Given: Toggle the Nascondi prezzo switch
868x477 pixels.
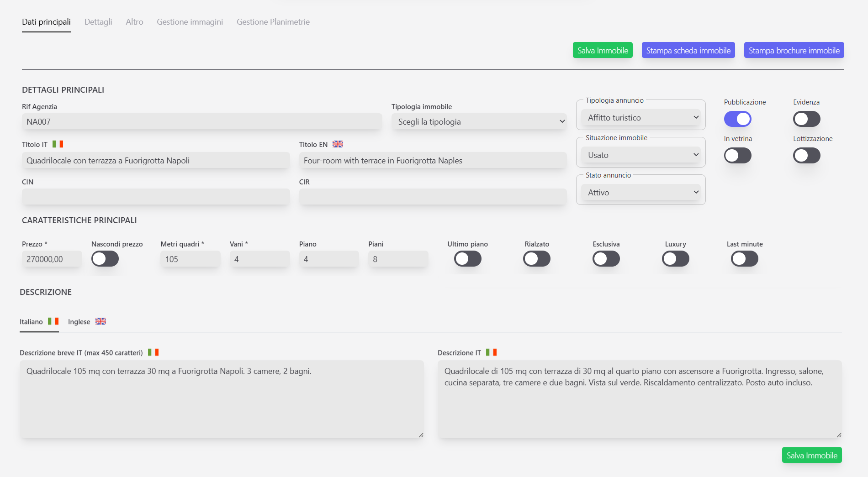Looking at the screenshot, I should pos(105,259).
